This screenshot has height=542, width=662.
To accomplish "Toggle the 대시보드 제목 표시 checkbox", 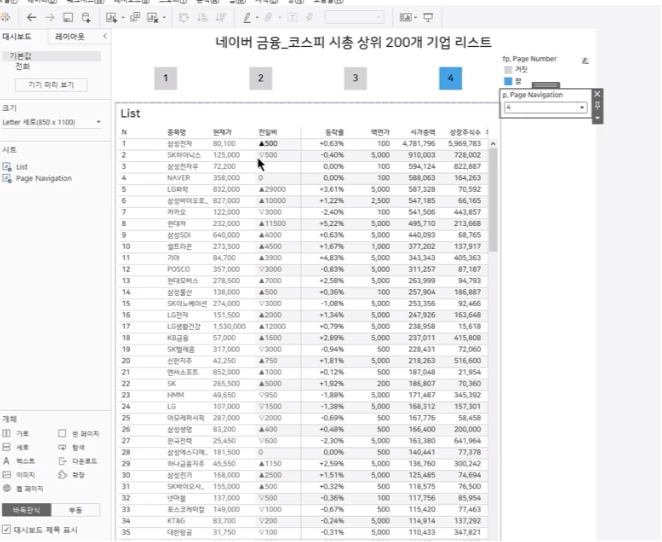I will click(6, 529).
